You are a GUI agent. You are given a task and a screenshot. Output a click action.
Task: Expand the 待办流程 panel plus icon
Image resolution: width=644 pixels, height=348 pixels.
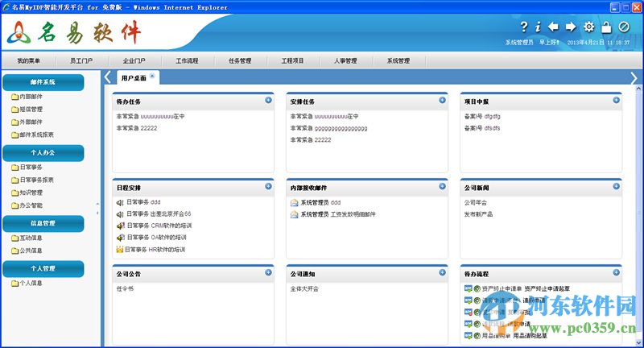point(616,272)
